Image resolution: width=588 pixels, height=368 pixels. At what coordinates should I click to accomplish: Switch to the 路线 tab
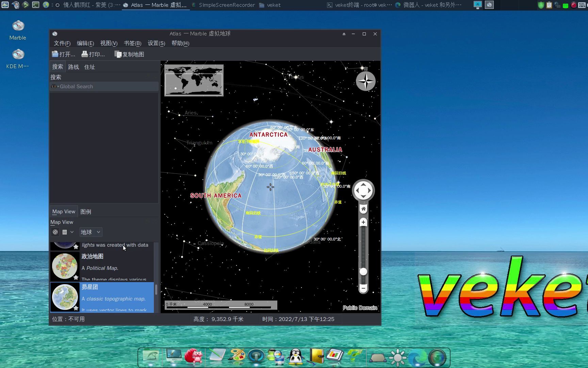tap(73, 67)
